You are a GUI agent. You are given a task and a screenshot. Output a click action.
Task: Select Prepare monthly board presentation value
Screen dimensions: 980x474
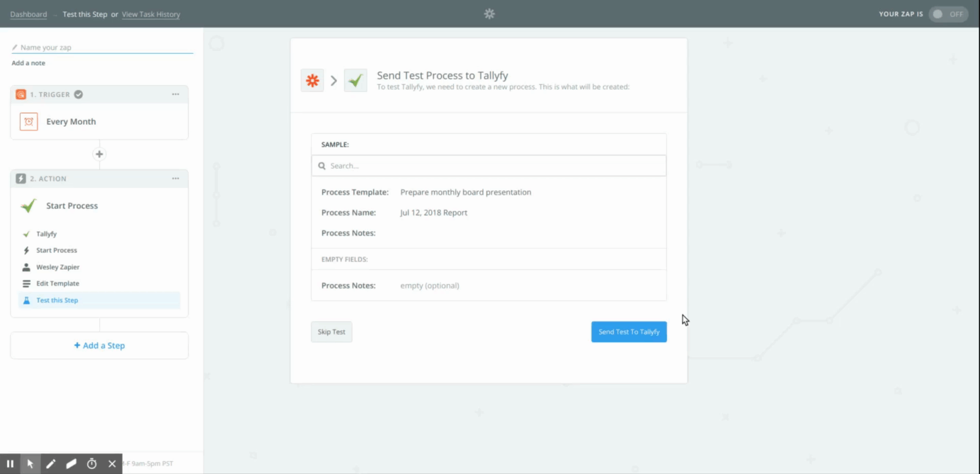click(x=465, y=192)
